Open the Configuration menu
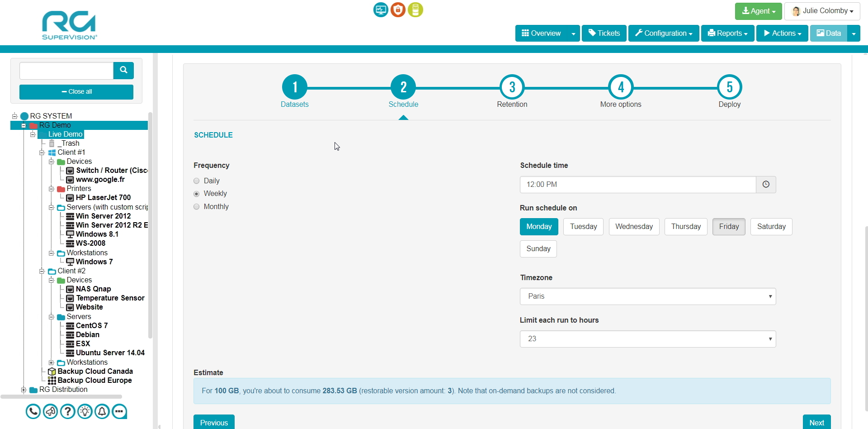Image resolution: width=868 pixels, height=429 pixels. (x=663, y=33)
